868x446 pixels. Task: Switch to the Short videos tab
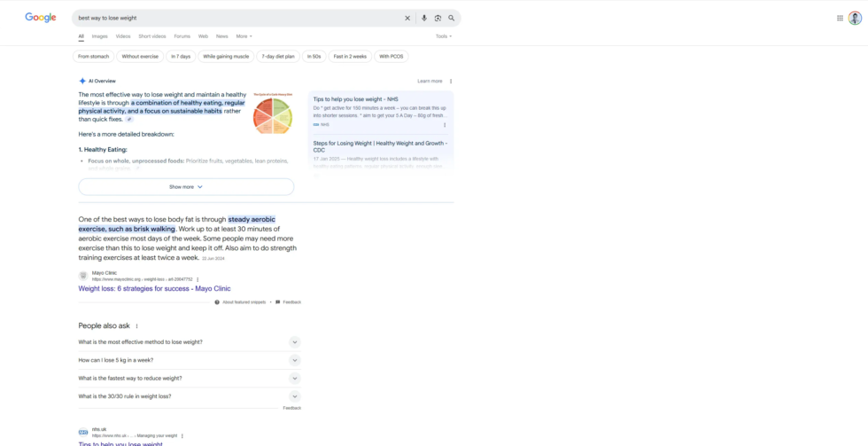coord(152,36)
